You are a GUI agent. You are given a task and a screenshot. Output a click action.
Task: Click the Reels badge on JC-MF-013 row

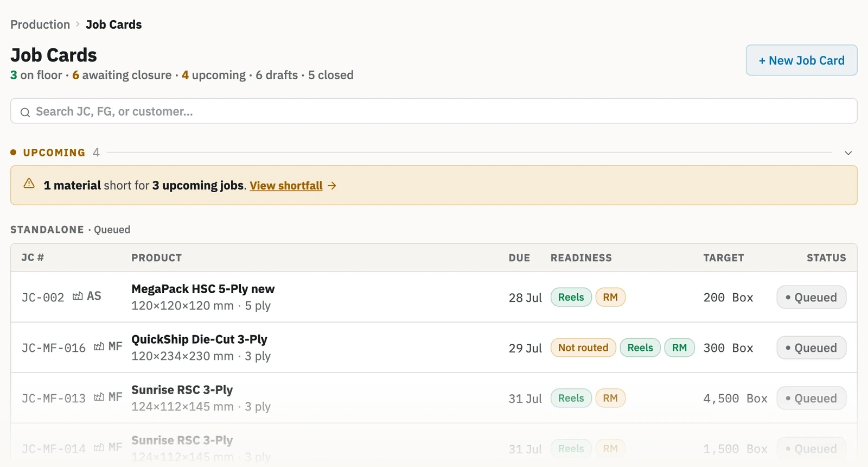(x=571, y=398)
